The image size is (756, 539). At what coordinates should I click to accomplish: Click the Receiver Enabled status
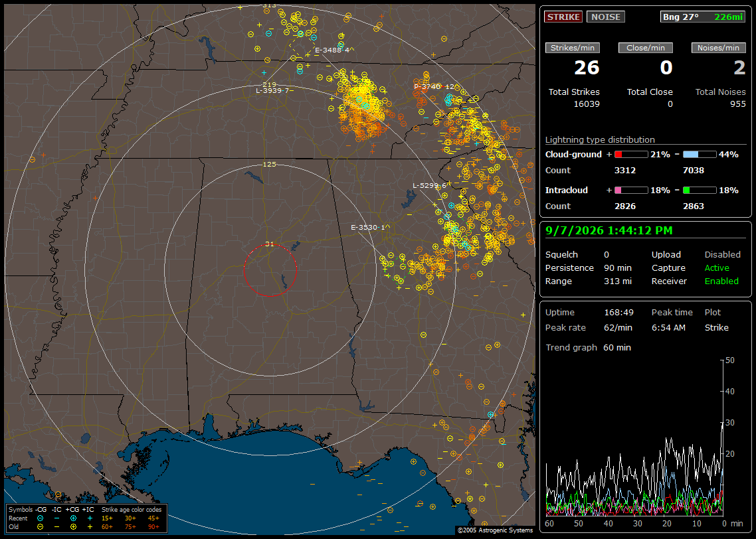tap(721, 281)
